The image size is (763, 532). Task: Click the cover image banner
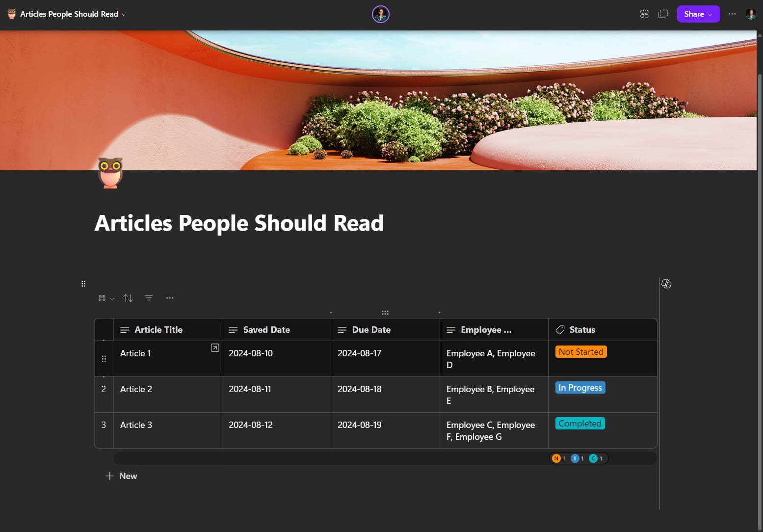coord(378,100)
